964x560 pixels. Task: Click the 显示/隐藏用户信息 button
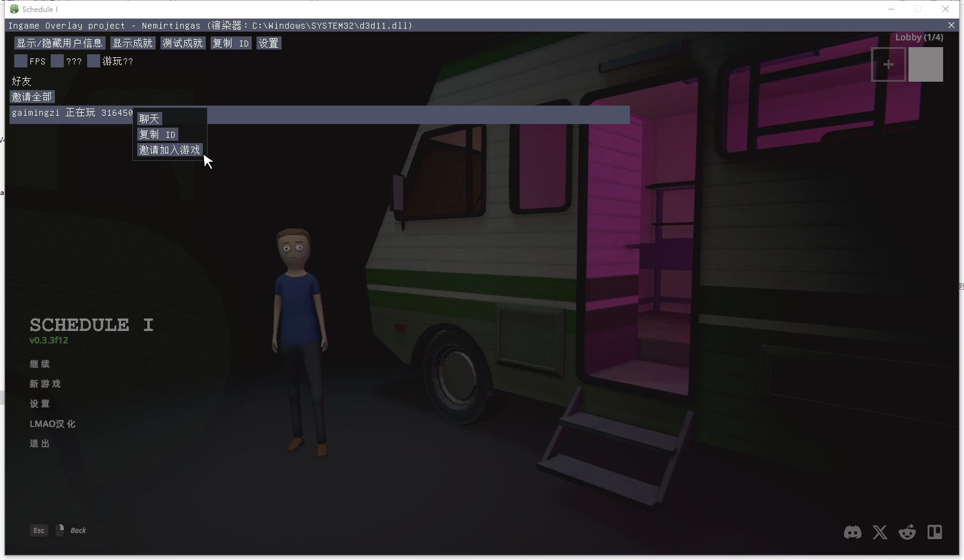click(x=60, y=43)
